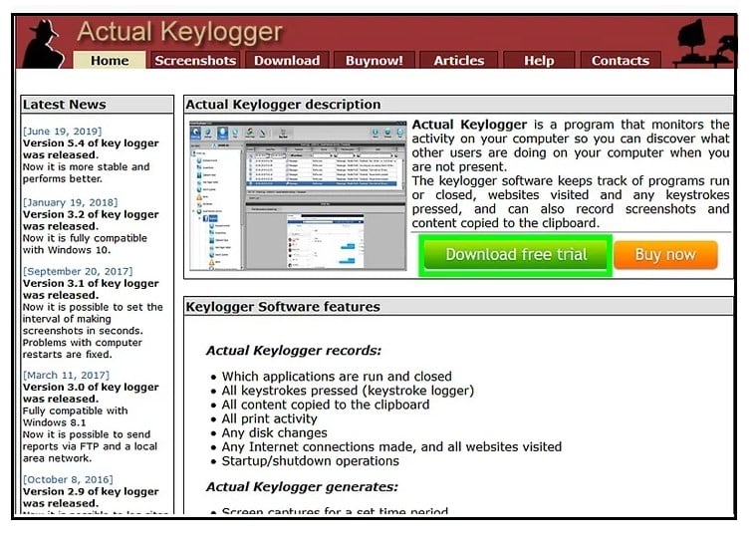Open the Screenshots tab

195,61
